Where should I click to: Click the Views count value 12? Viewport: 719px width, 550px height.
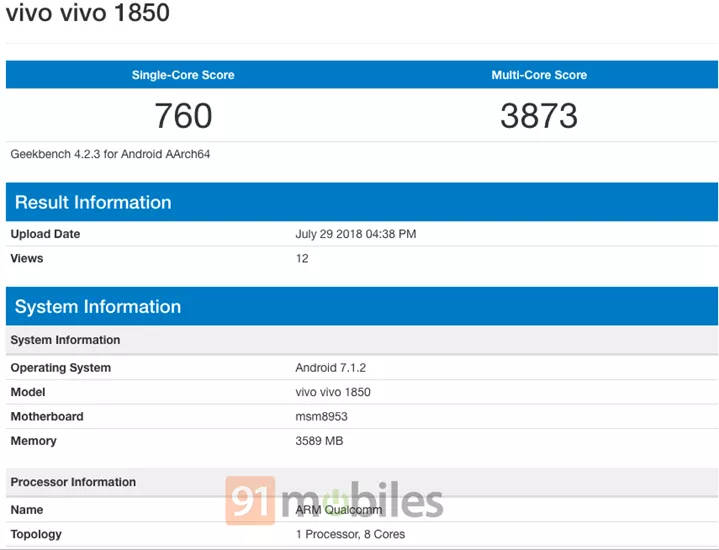(302, 258)
